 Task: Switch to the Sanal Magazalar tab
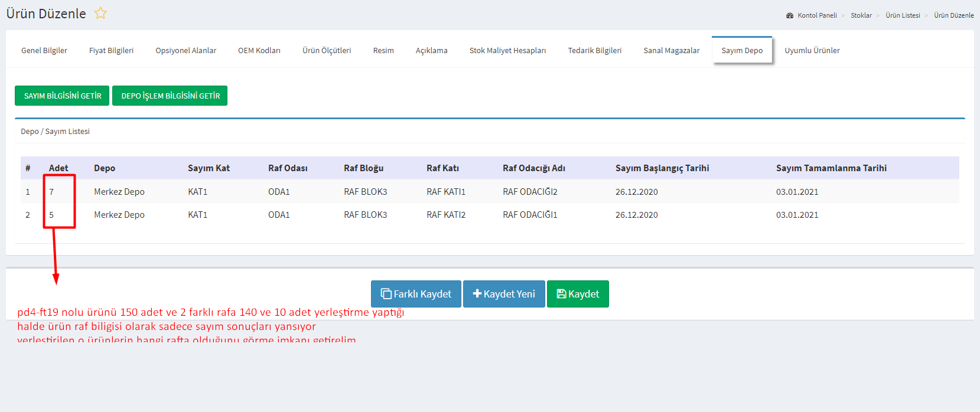[x=671, y=51]
